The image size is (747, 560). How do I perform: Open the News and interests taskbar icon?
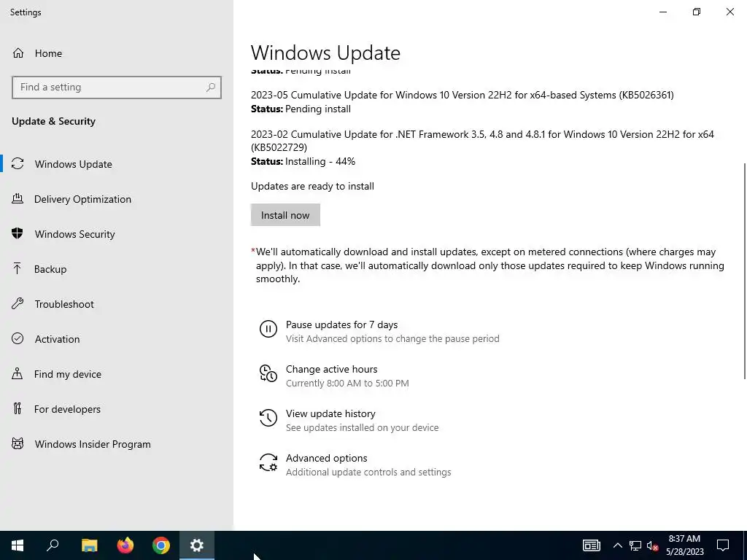pos(592,545)
